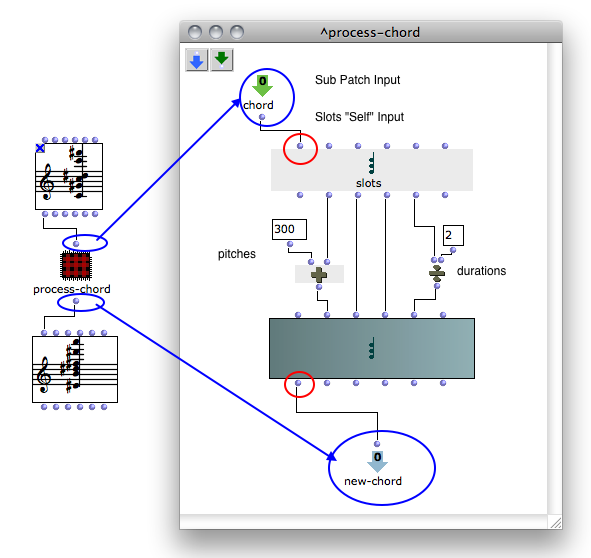The height and width of the screenshot is (558, 591).
Task: Select the division box icon
Action: click(437, 273)
